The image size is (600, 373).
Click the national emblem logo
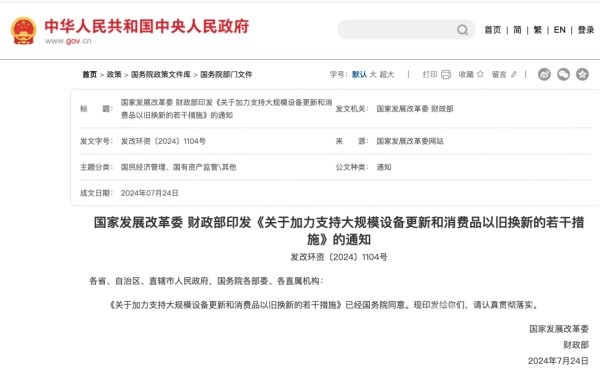tap(24, 31)
